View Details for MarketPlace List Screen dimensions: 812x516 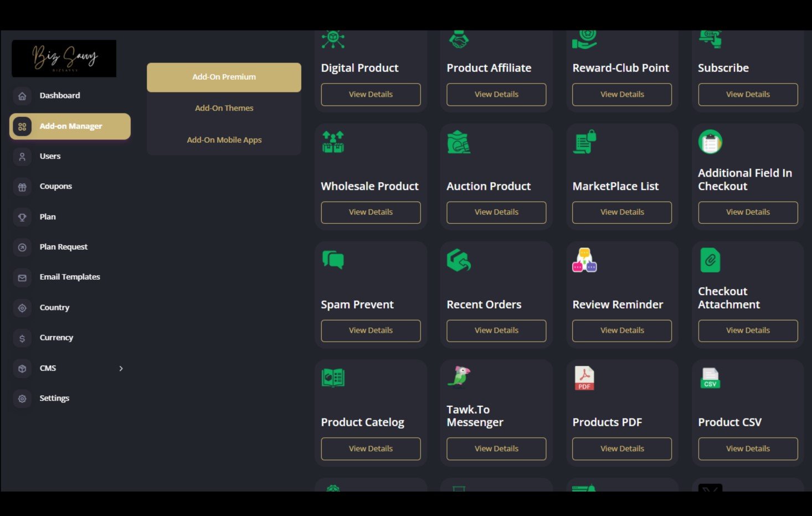[622, 213]
